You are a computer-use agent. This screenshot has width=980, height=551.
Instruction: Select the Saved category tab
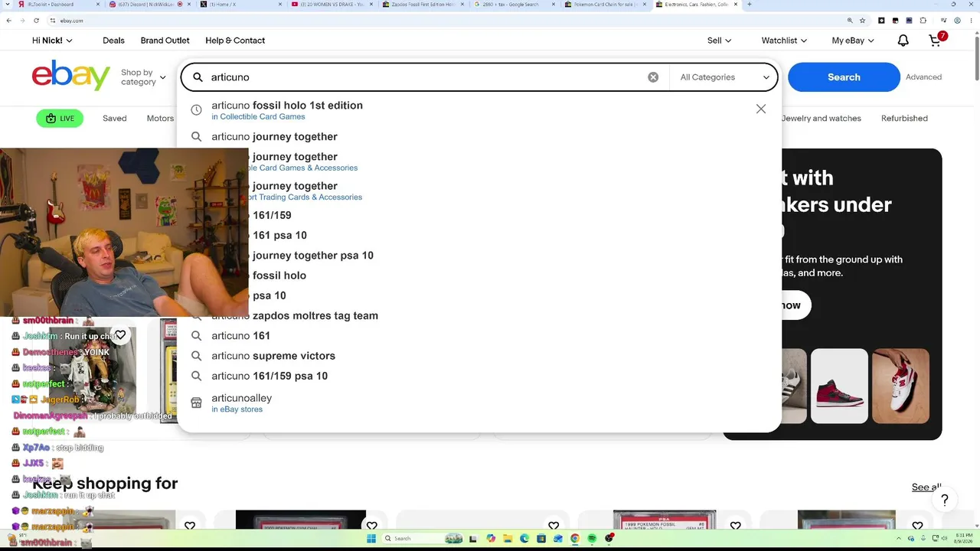click(x=115, y=119)
